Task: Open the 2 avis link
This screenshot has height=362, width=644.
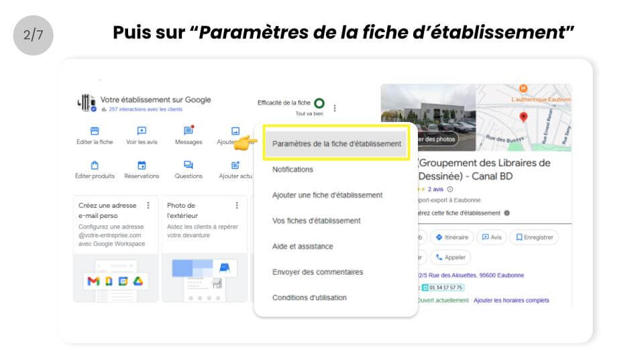Action: click(x=435, y=189)
